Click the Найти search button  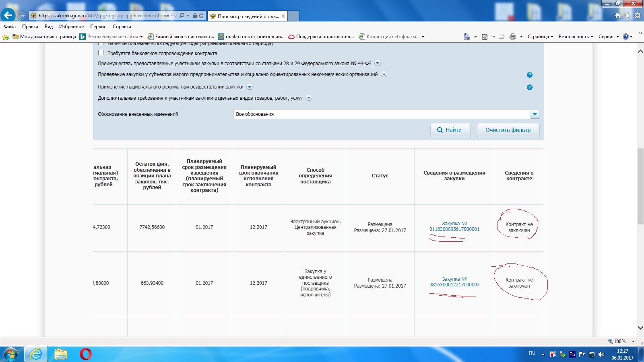(450, 130)
